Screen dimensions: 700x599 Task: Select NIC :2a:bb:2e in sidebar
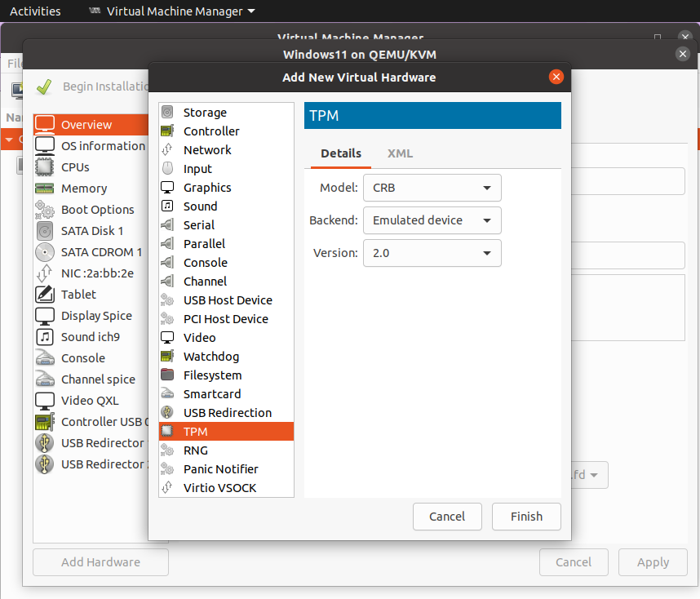(91, 273)
